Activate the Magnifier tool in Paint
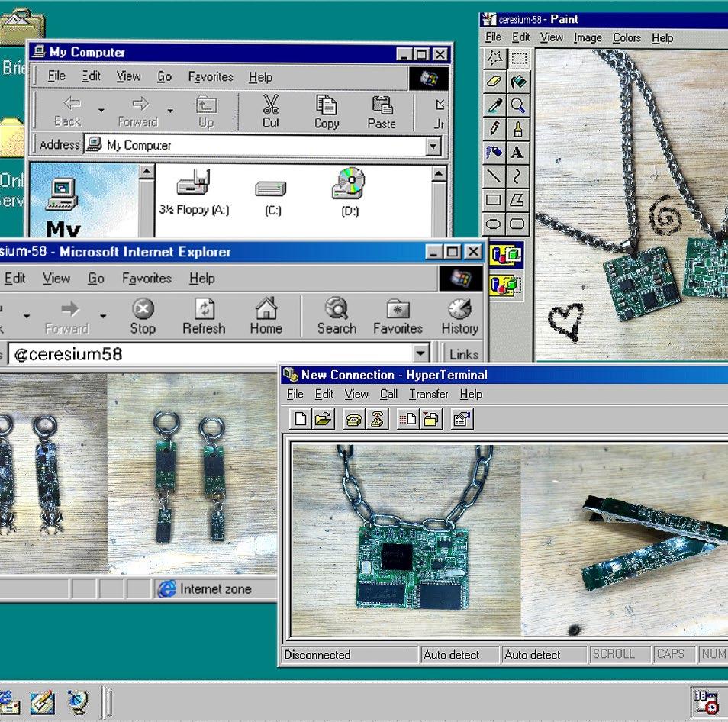The image size is (728, 722). 518,105
